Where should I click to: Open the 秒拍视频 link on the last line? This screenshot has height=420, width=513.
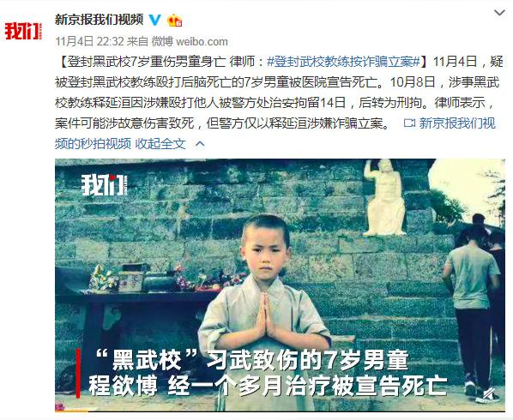click(x=106, y=144)
